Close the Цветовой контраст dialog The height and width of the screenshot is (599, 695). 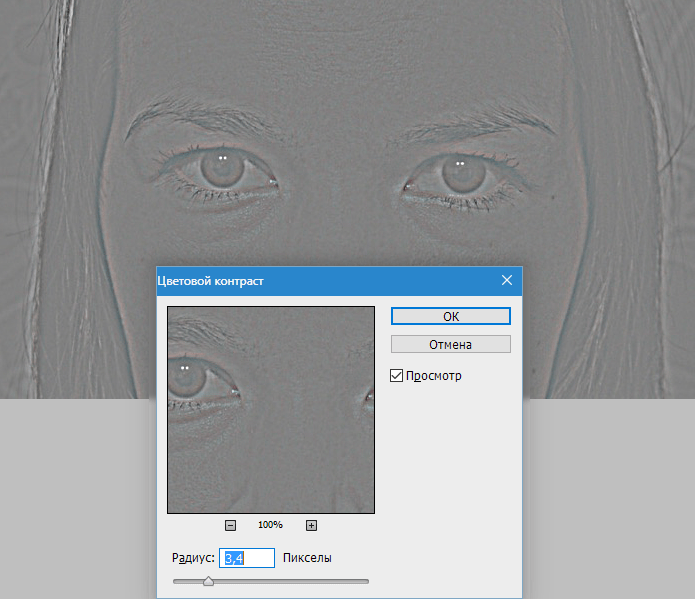click(507, 280)
